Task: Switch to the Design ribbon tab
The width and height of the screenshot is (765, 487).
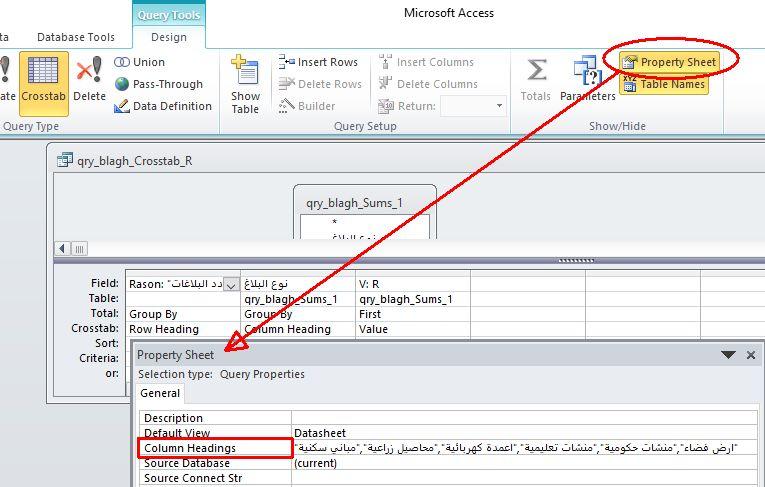Action: (169, 37)
